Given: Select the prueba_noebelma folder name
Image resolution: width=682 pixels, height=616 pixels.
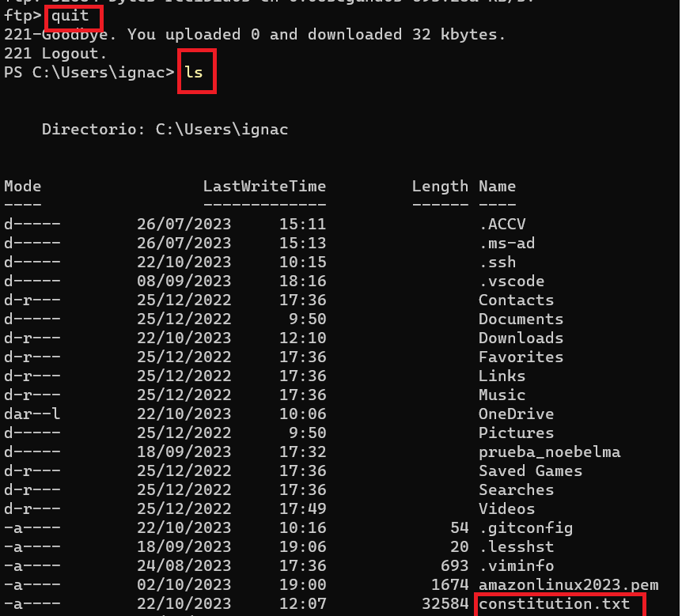Looking at the screenshot, I should coord(549,452).
